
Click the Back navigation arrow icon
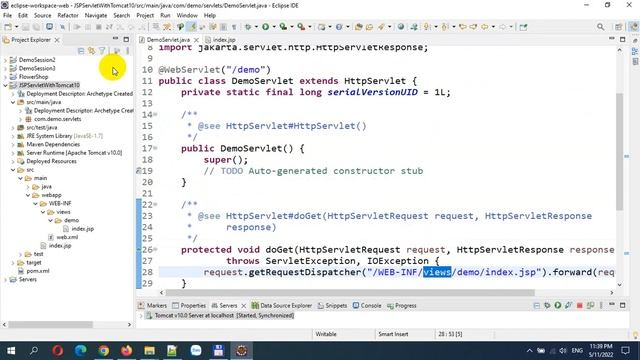click(484, 27)
